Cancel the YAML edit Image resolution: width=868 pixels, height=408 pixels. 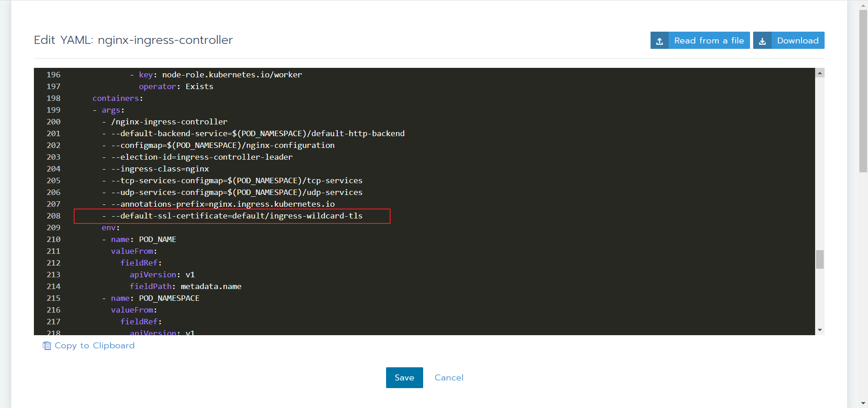coord(449,378)
